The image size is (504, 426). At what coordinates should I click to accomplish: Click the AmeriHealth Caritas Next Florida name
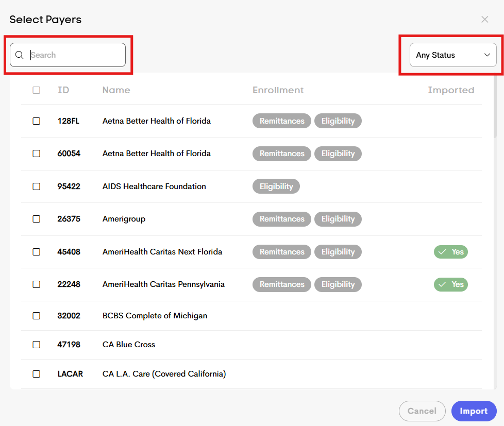[162, 252]
